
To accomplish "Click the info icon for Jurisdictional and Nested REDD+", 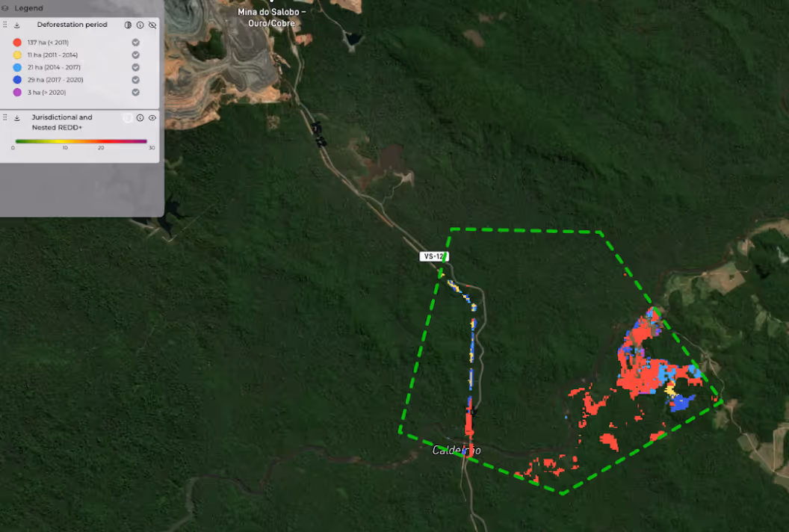I will point(140,117).
